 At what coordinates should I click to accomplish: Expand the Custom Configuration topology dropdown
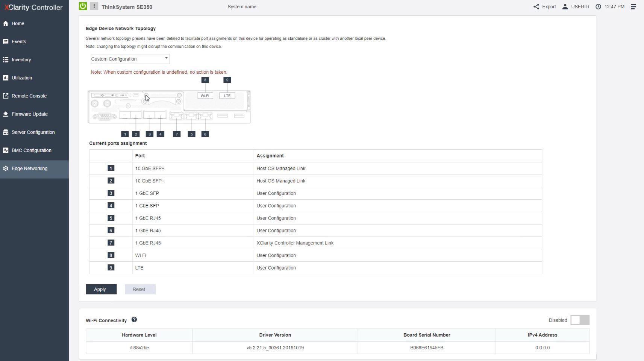[x=130, y=59]
